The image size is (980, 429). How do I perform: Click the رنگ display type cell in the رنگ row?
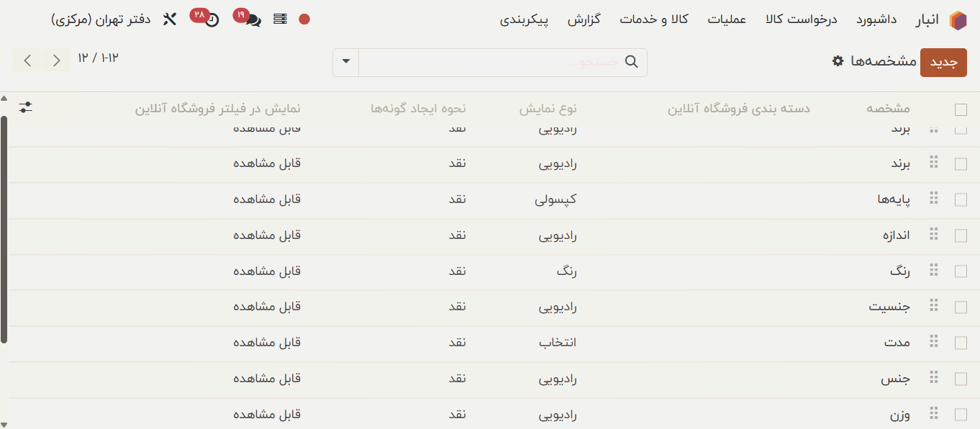tap(566, 271)
